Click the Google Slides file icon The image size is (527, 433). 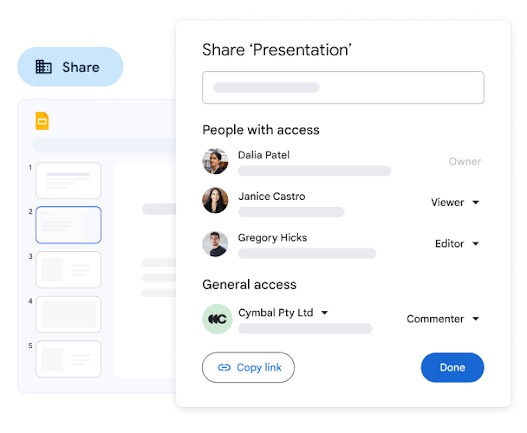pos(42,121)
